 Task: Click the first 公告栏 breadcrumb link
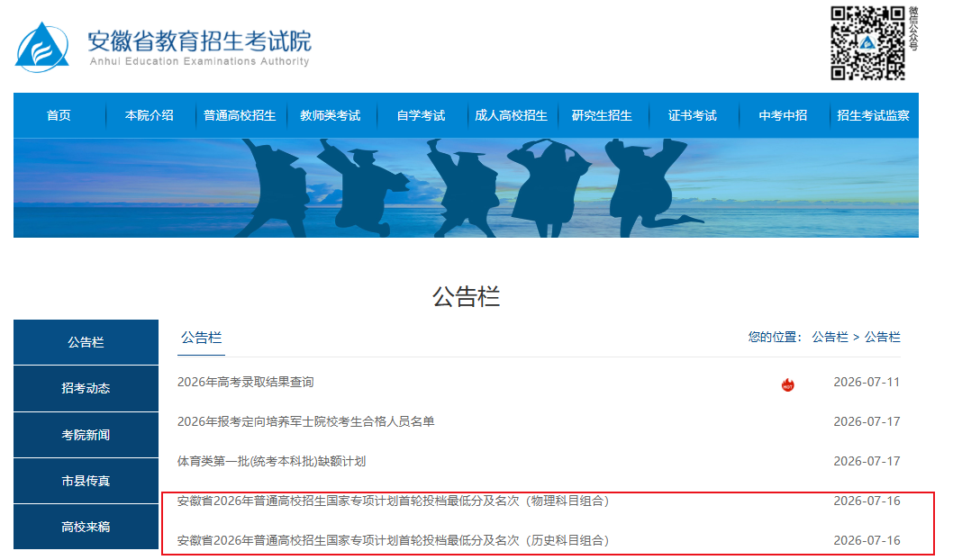830,337
